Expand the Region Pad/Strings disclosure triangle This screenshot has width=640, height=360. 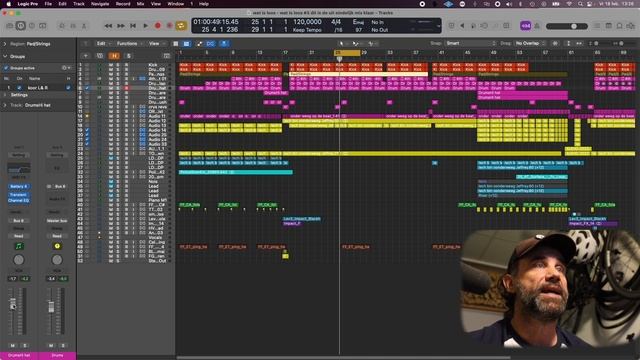pyautogui.click(x=5, y=44)
